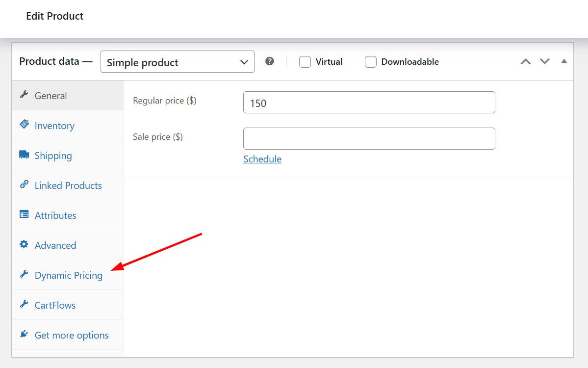The width and height of the screenshot is (588, 368).
Task: Focus the Regular price field
Action: [369, 102]
